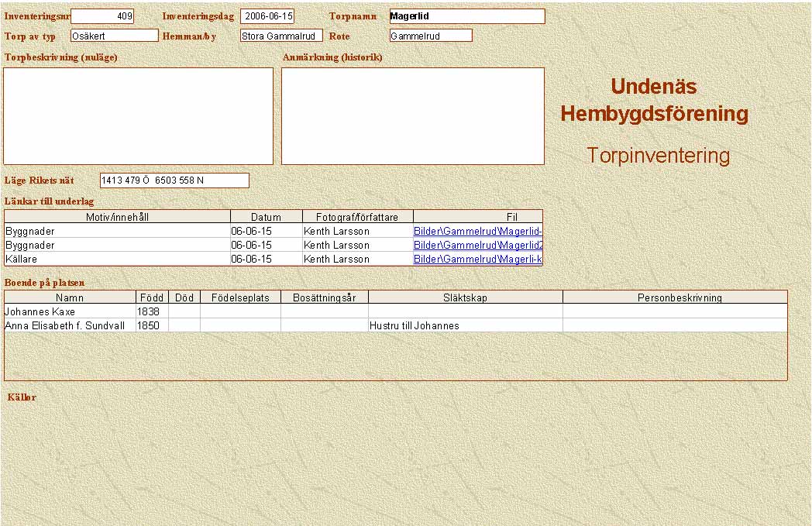Select the Hustru till Johannes relationship cell
812x526 pixels.
(x=465, y=325)
